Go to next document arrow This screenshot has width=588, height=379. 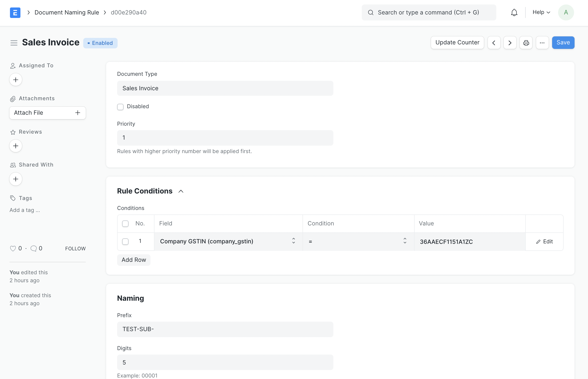point(510,43)
